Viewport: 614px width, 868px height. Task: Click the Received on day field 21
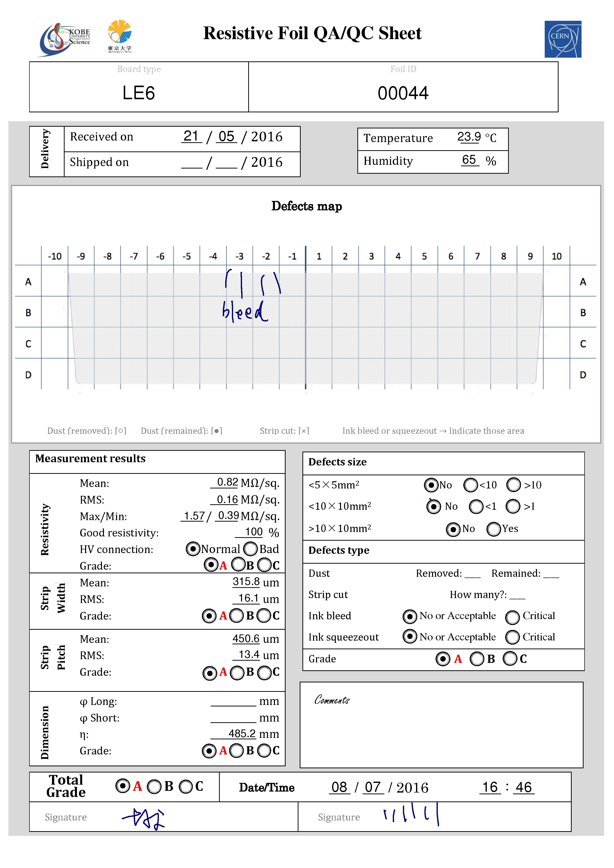(191, 136)
